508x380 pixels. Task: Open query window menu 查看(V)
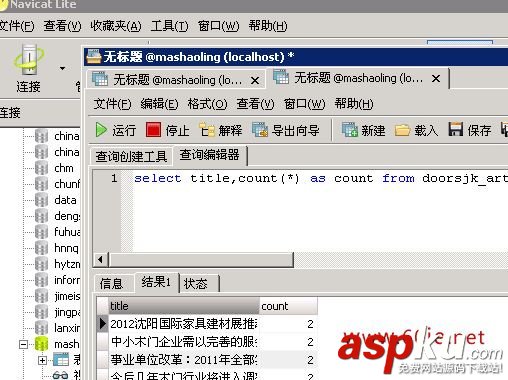(255, 104)
